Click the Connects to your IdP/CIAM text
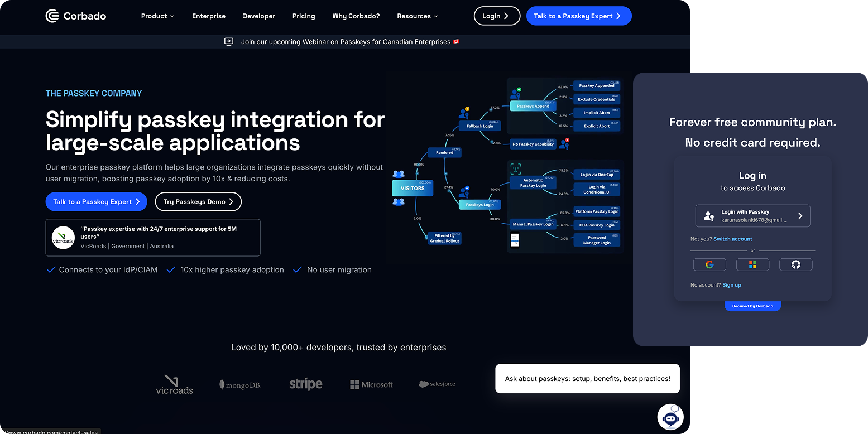 pyautogui.click(x=108, y=269)
